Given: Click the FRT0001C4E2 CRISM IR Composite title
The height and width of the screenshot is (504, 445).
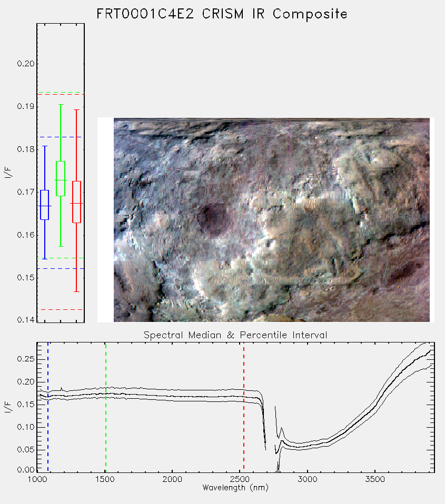Looking at the screenshot, I should pos(222,14).
